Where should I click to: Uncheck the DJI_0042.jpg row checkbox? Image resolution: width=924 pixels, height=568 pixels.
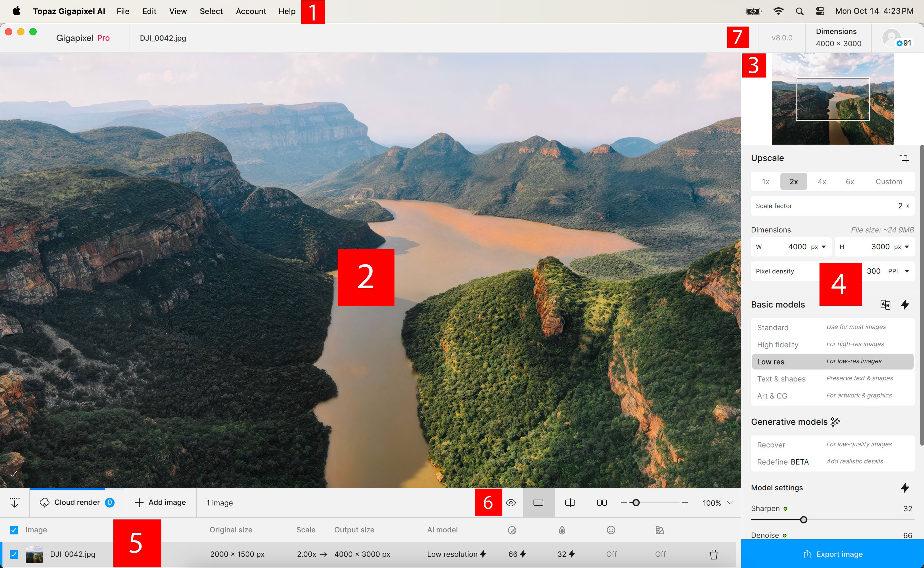coord(14,554)
